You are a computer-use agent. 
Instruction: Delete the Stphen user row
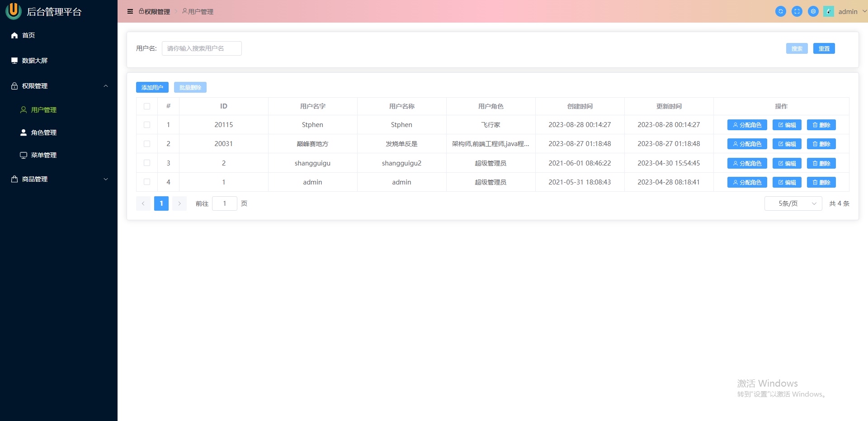[821, 125]
